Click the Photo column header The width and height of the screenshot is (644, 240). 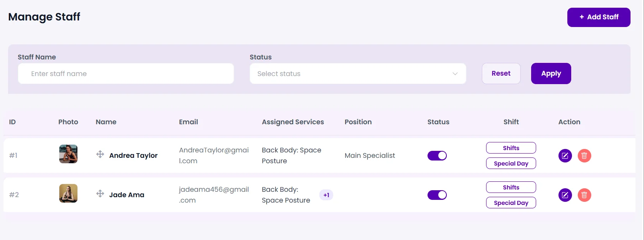pos(68,122)
